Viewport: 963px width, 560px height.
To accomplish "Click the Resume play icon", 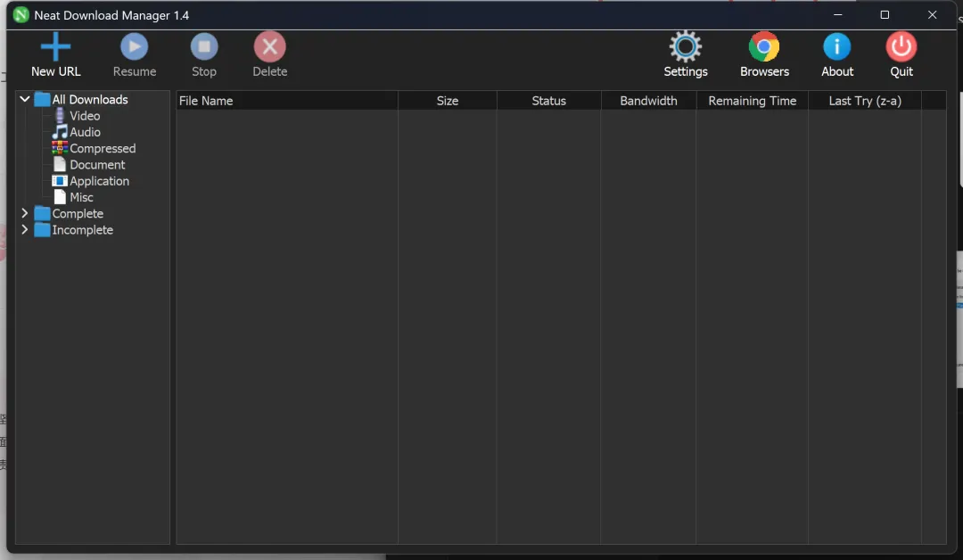I will coord(134,46).
